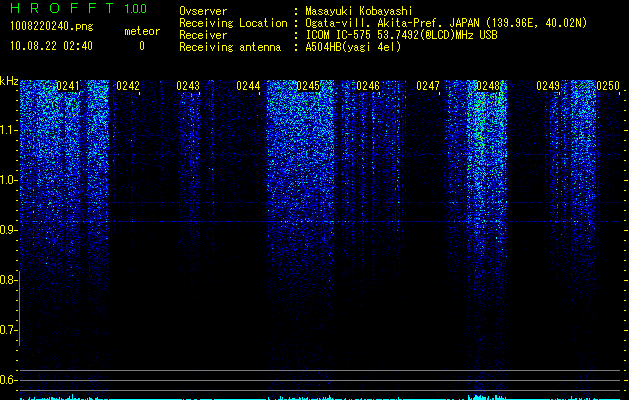Click the 0.9 frequency axis label
This screenshot has height=400, width=629.
8,230
